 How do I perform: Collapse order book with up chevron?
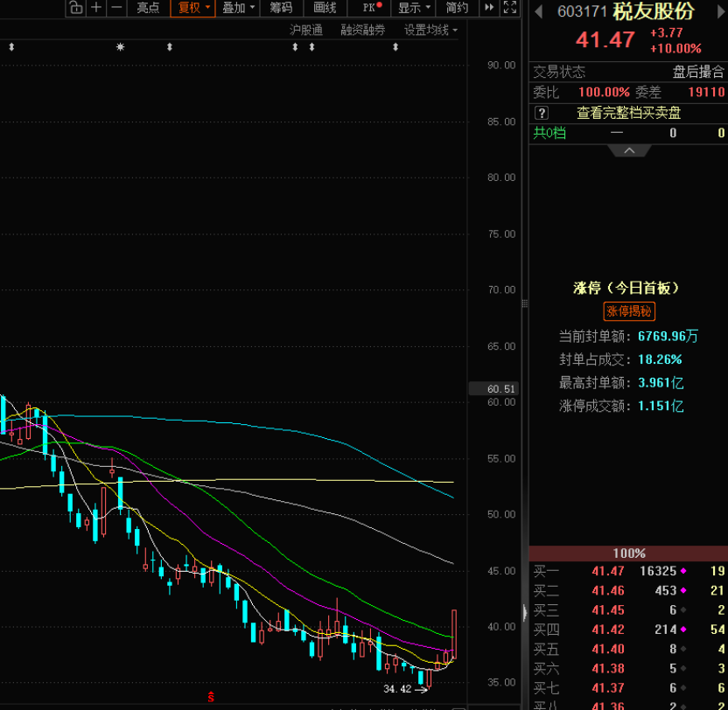pyautogui.click(x=630, y=150)
